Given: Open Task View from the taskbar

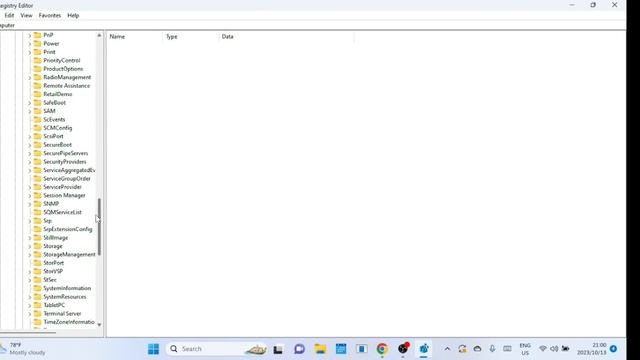Looking at the screenshot, I should [278, 349].
